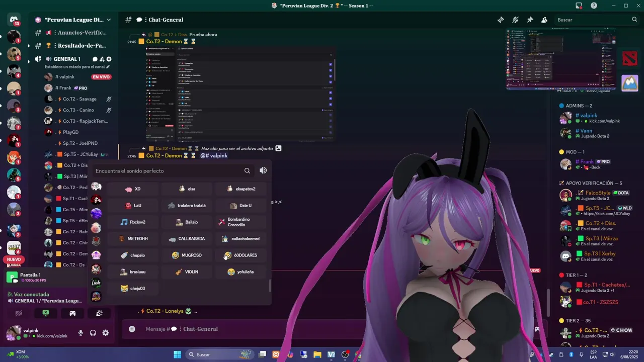Play the "tralalero tralalá" sound
The height and width of the screenshot is (362, 644).
point(187,206)
